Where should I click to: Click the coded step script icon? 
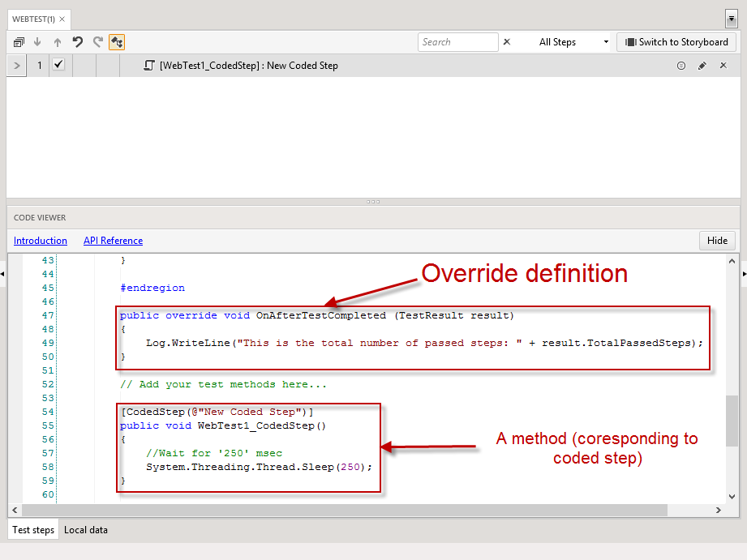point(149,65)
